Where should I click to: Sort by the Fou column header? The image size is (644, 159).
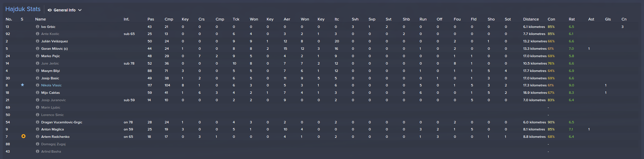(457, 19)
